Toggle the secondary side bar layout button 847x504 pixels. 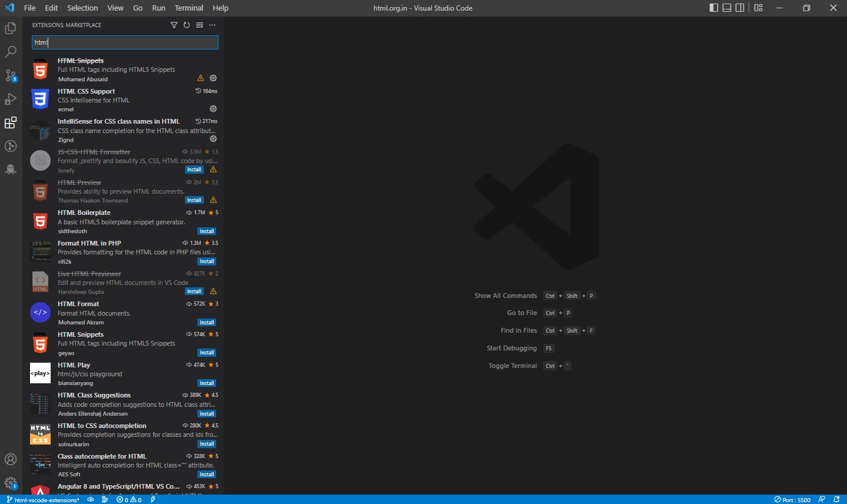tap(740, 8)
